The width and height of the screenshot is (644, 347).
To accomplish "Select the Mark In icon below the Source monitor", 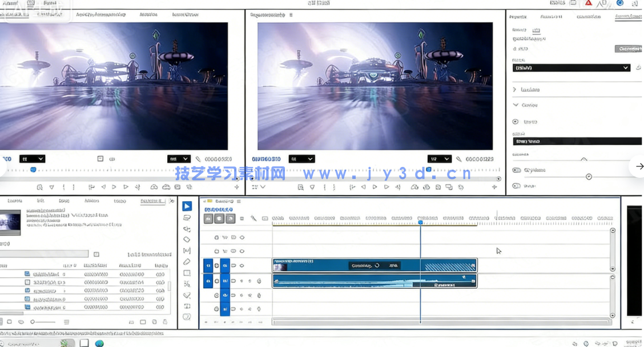I will tap(65, 187).
